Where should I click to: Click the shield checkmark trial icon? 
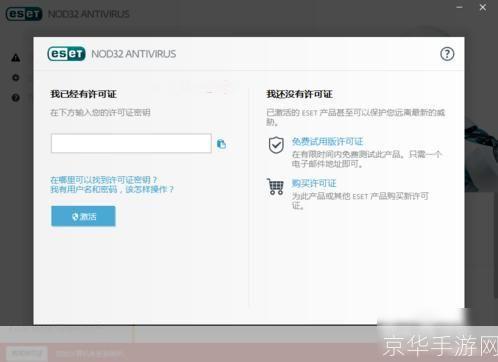point(276,145)
